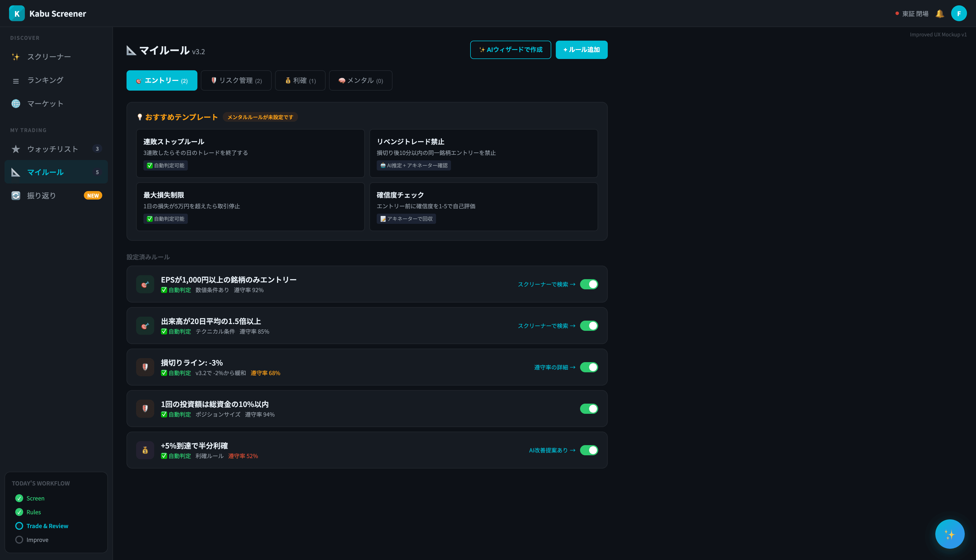976x560 pixels.
Task: Switch to the メンタル tab
Action: (x=360, y=80)
